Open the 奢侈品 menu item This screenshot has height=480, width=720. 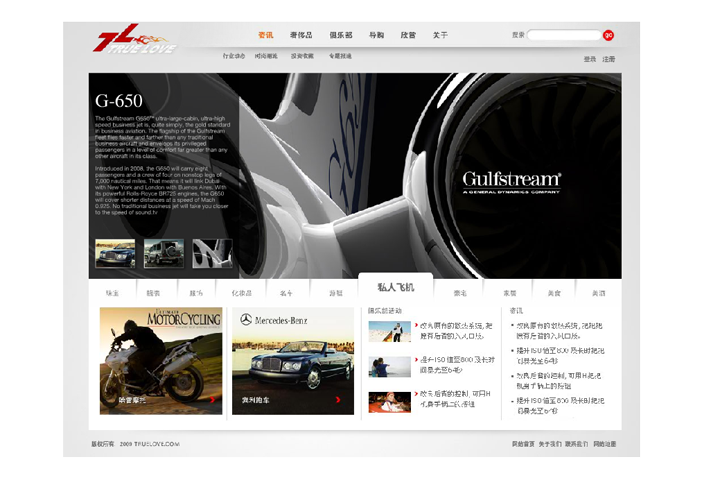[x=300, y=35]
